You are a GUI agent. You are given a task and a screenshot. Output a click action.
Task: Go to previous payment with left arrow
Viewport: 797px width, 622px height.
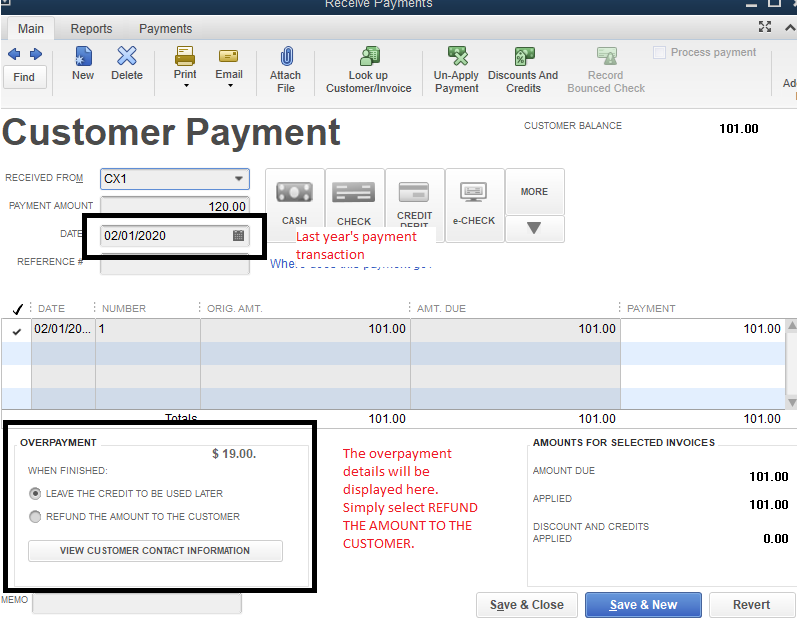[14, 54]
